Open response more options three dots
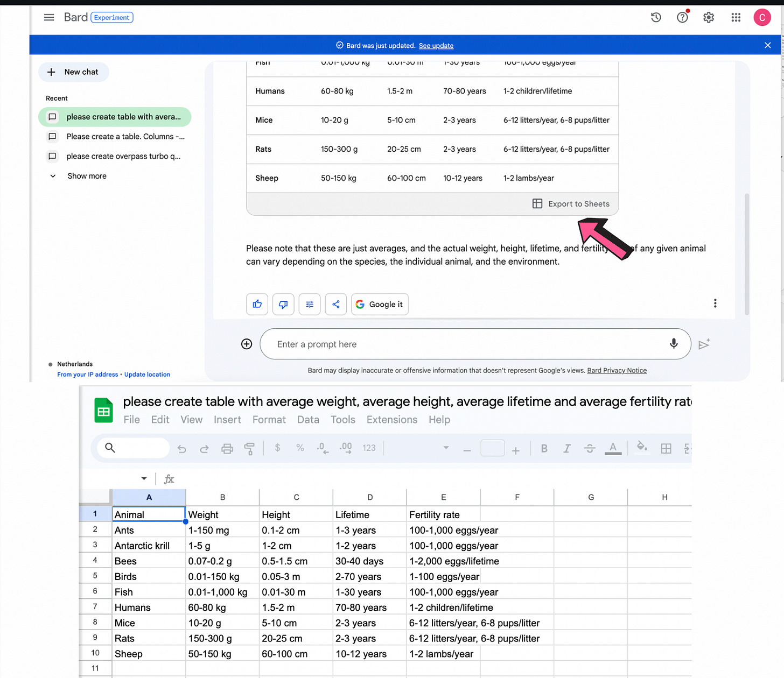 [715, 303]
